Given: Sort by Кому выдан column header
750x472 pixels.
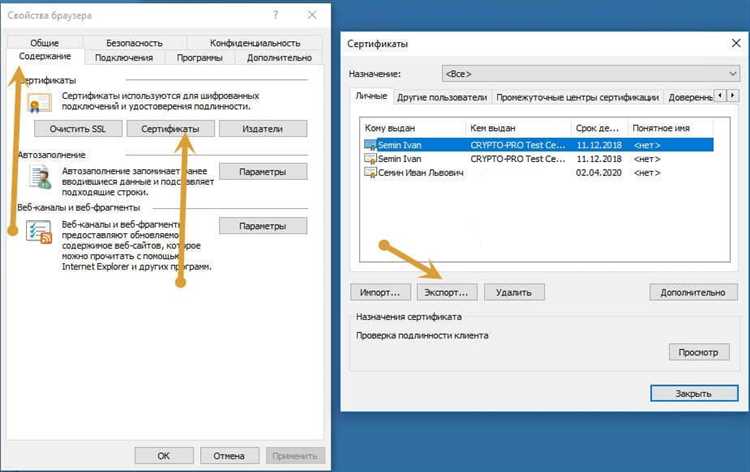Looking at the screenshot, I should tap(413, 128).
